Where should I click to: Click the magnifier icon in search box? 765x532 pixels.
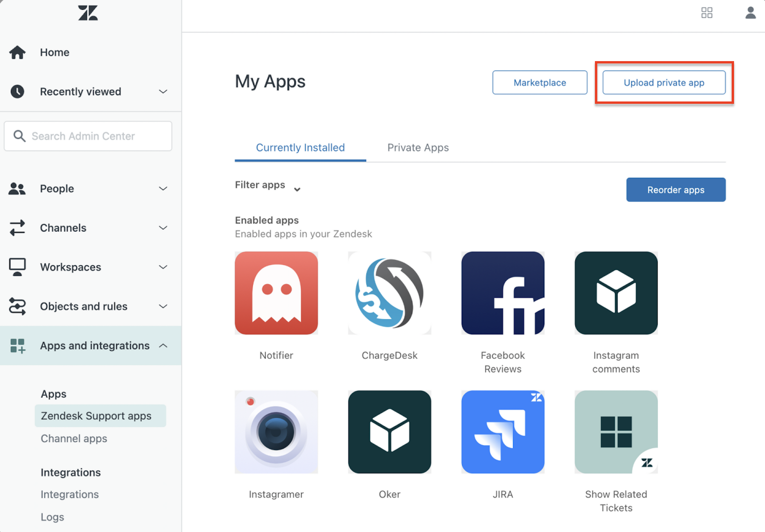click(x=19, y=136)
